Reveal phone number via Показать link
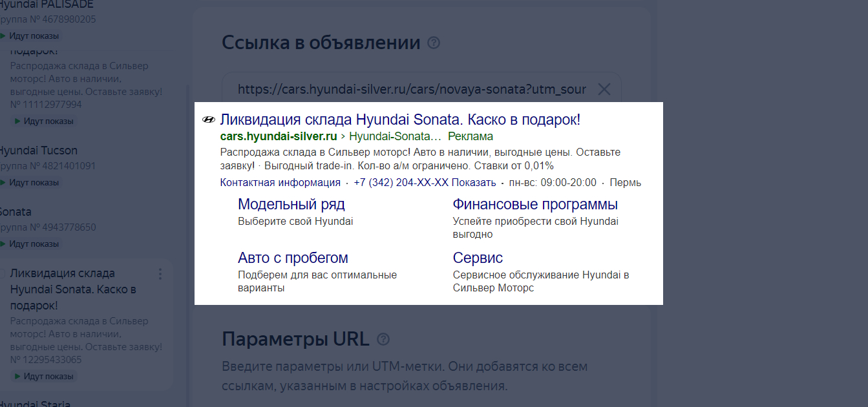This screenshot has height=407, width=868. (474, 183)
